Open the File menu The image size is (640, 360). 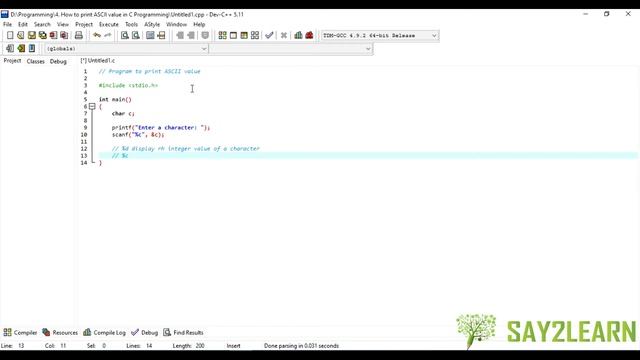click(x=7, y=24)
